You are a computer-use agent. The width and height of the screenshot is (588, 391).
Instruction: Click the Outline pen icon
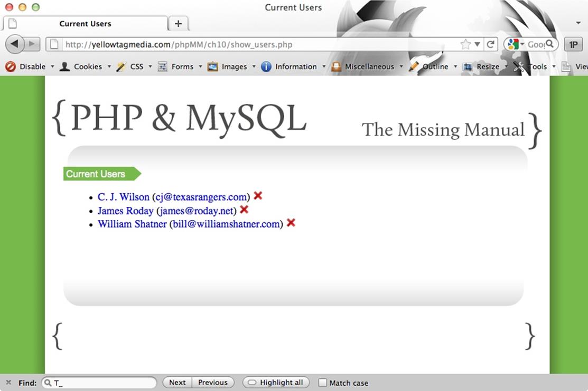coord(414,66)
